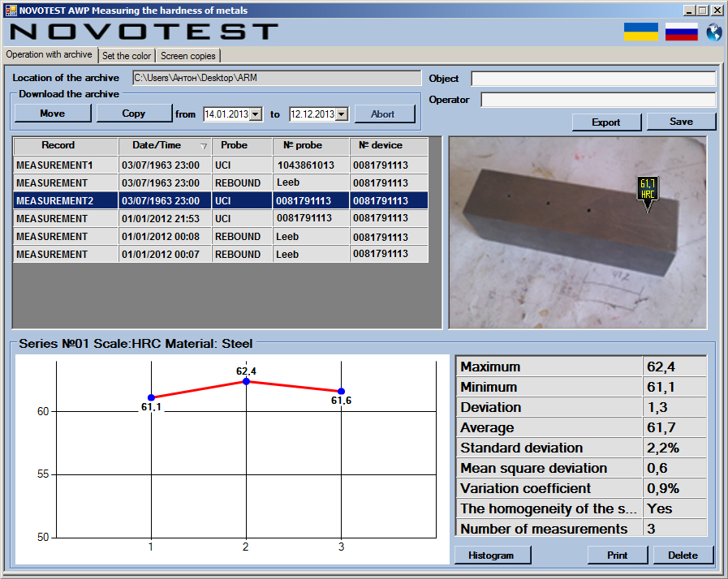Click the 62,4 data point on chart
The image size is (728, 579).
247,381
